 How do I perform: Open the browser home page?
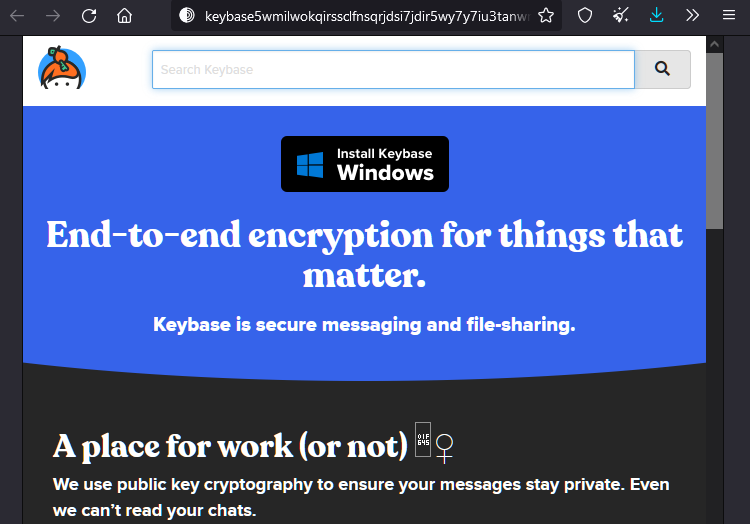click(x=124, y=16)
